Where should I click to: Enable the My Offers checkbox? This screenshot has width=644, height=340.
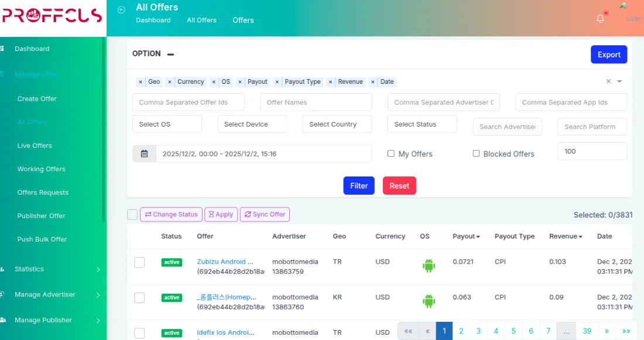[x=391, y=154]
